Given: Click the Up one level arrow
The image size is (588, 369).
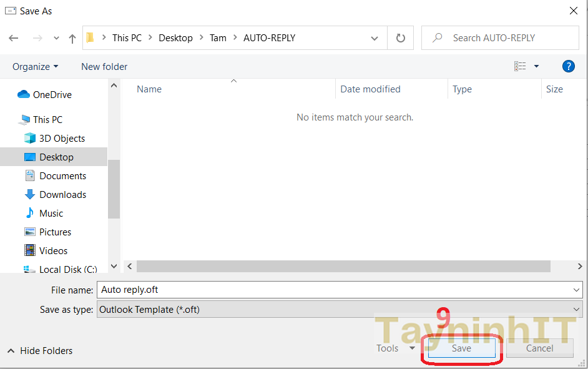Looking at the screenshot, I should tap(72, 38).
